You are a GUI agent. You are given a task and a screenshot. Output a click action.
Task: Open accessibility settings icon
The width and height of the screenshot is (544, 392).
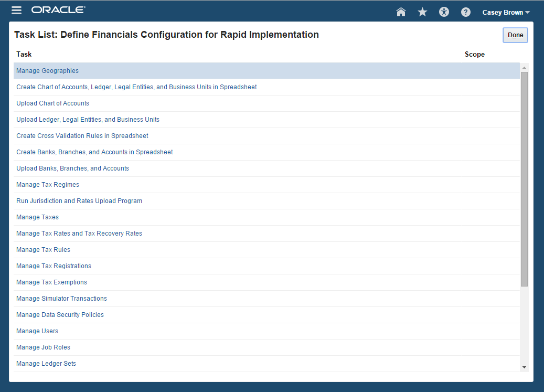444,12
